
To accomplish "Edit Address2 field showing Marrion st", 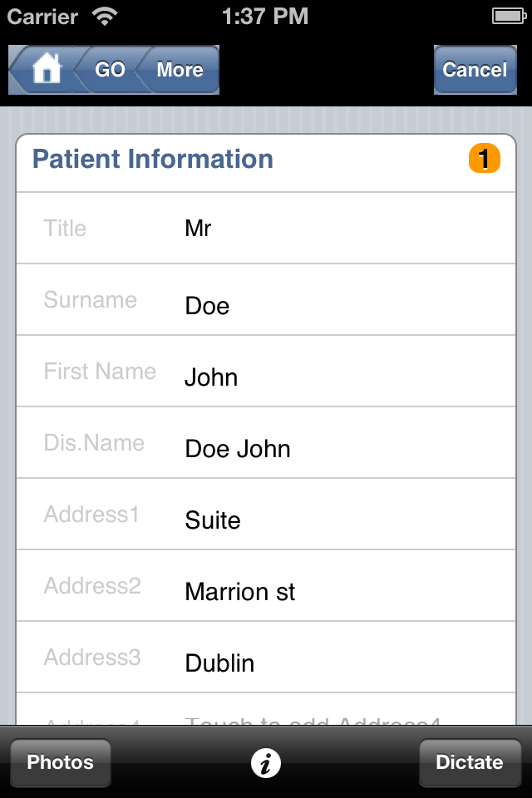I will coord(266,586).
